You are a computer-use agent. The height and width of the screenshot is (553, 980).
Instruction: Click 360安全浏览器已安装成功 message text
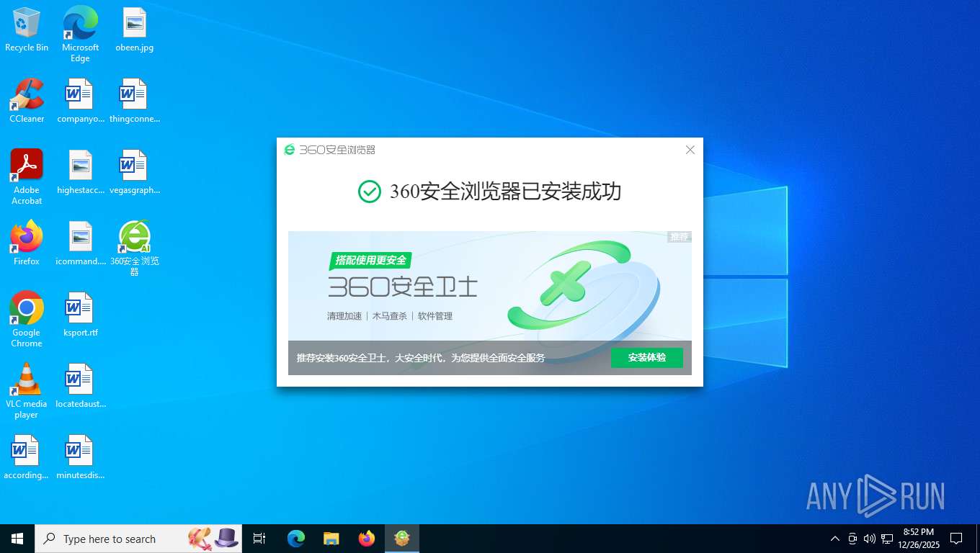click(x=505, y=192)
